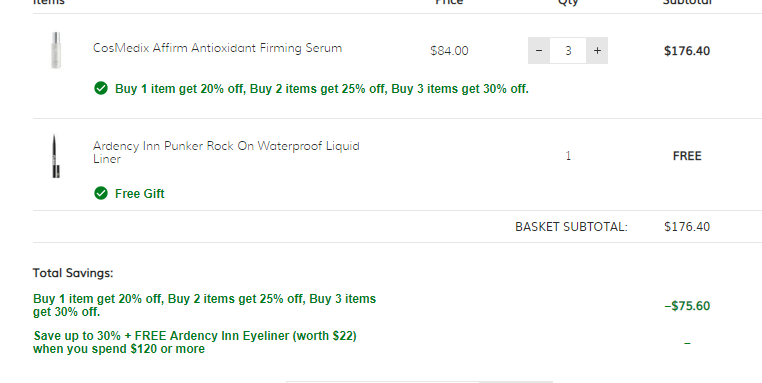Click the CosMedix serum product thumbnail
762x383 pixels.
pos(56,50)
